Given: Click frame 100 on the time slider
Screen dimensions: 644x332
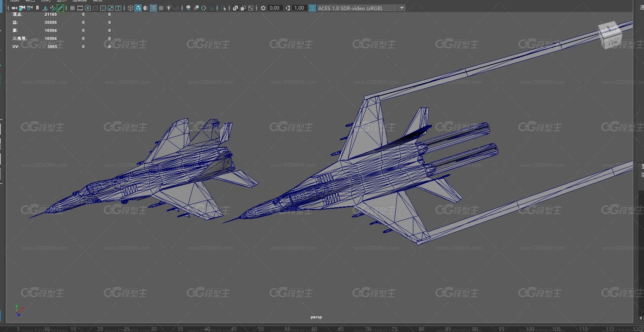Looking at the screenshot, I should point(530,329).
